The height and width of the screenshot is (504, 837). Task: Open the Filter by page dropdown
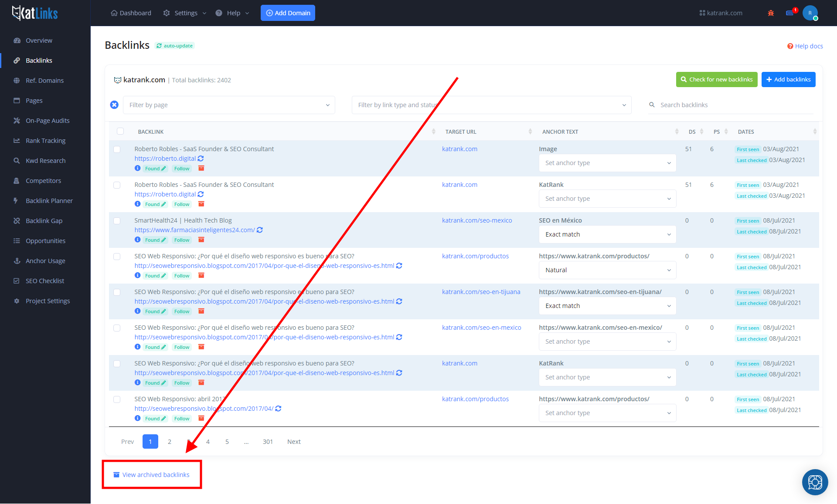tap(229, 105)
